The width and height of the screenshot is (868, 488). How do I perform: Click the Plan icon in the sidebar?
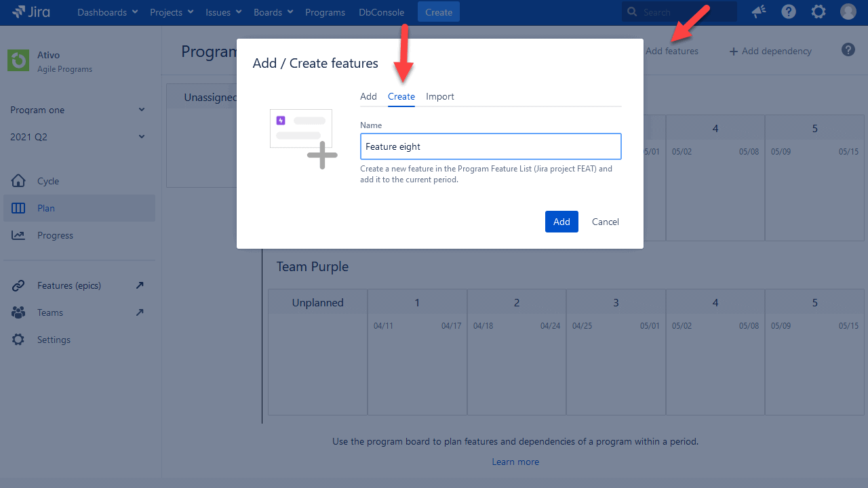coord(18,208)
